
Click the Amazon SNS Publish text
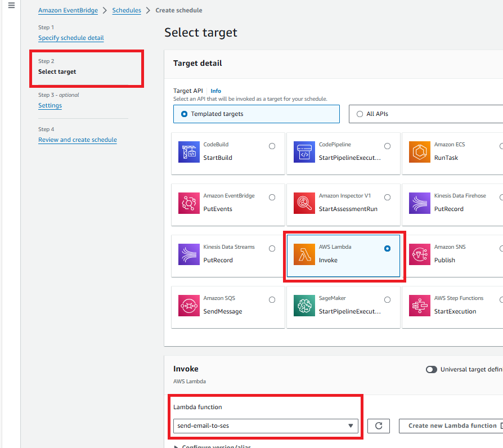tap(444, 260)
